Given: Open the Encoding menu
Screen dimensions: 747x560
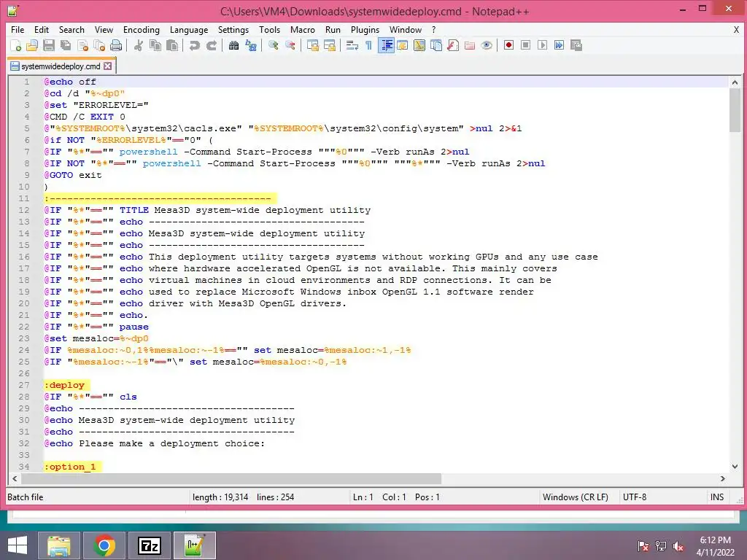Looking at the screenshot, I should tap(142, 29).
